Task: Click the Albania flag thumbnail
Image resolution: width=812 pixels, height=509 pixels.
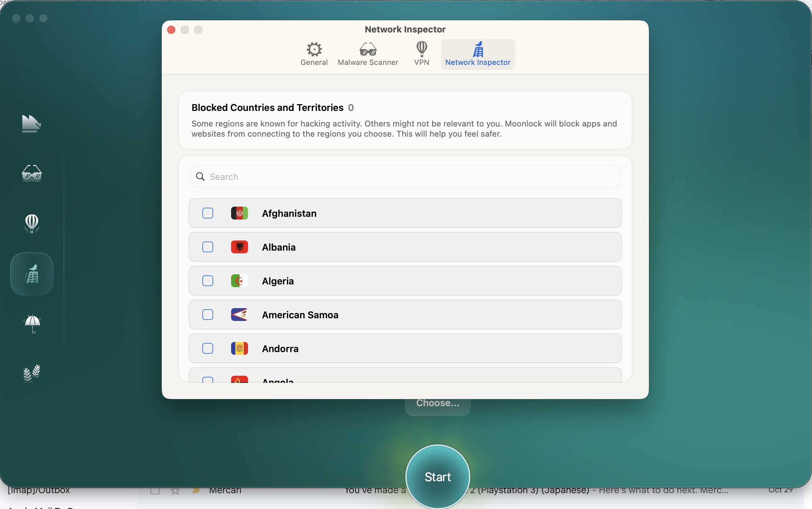Action: 239,247
